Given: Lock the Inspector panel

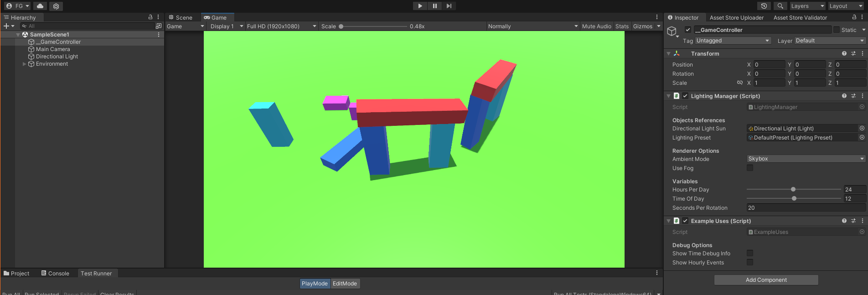Looking at the screenshot, I should tap(854, 17).
